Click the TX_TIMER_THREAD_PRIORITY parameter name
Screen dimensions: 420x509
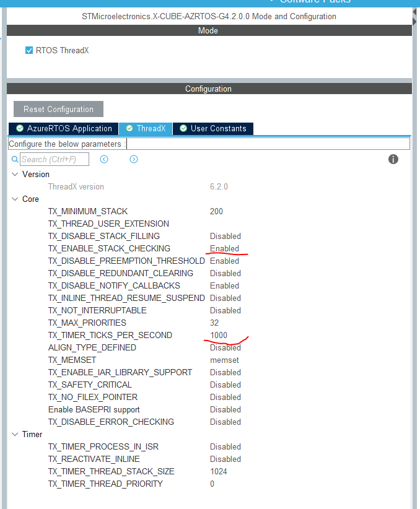[x=105, y=484]
